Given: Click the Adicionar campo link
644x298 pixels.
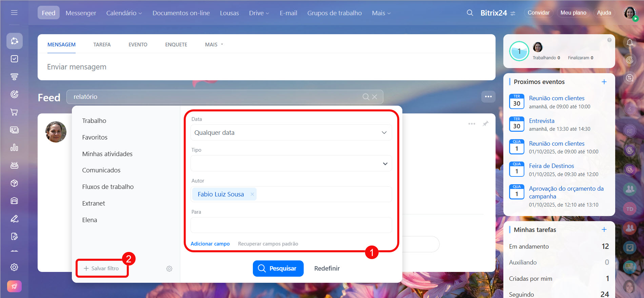Looking at the screenshot, I should point(210,244).
